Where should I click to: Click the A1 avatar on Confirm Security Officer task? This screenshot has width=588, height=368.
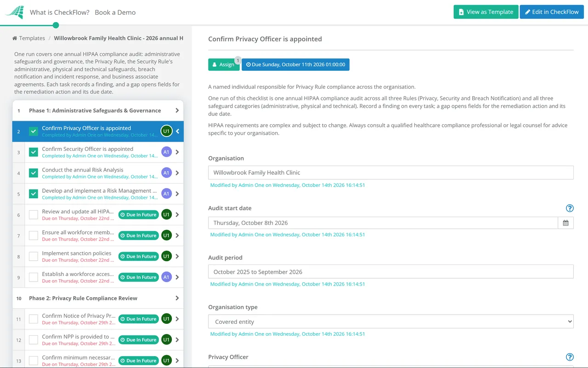tap(166, 152)
